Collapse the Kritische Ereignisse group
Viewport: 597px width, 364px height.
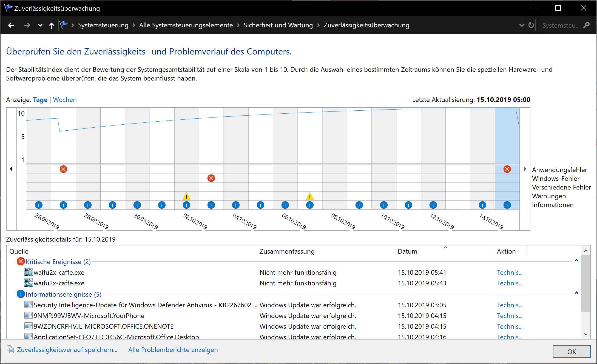coord(576,260)
